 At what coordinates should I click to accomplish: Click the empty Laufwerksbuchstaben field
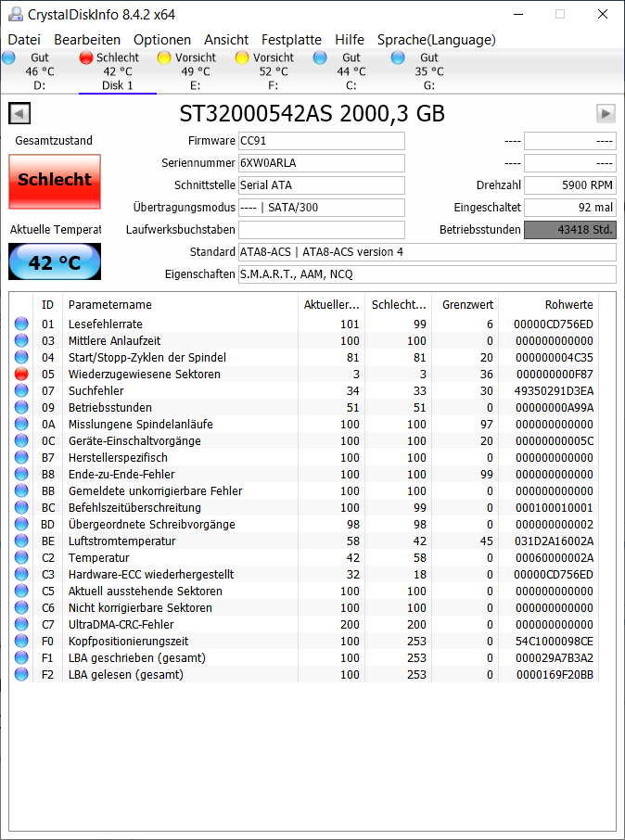tap(322, 230)
